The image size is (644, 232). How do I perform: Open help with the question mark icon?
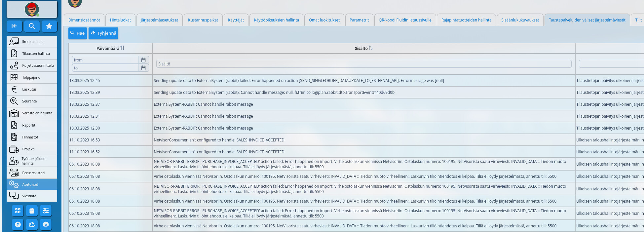pyautogui.click(x=18, y=224)
